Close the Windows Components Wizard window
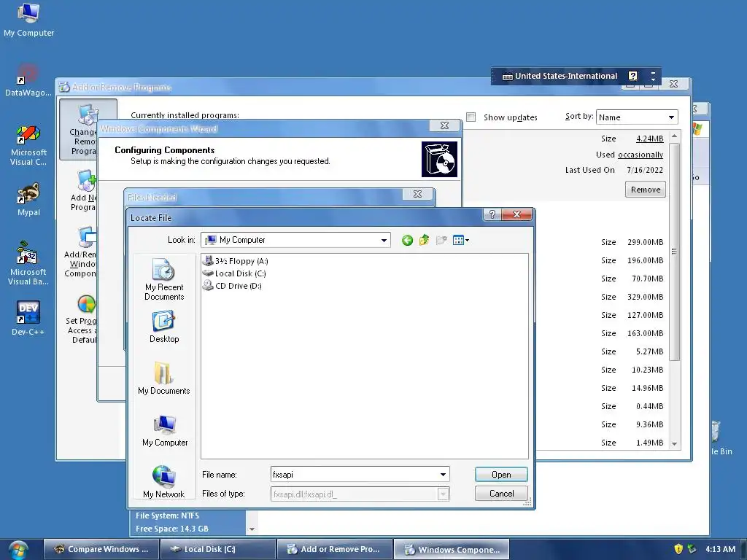 click(x=444, y=125)
